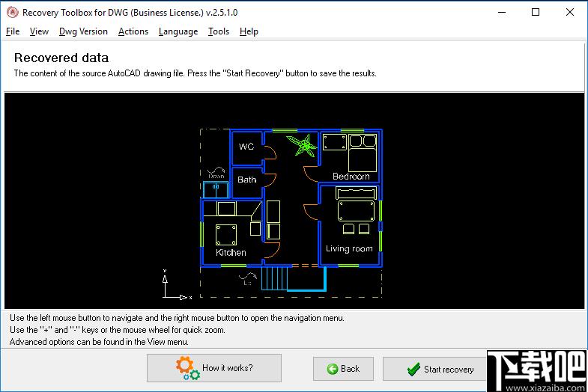Click the Start recovery button
The height and width of the screenshot is (392, 588).
tap(435, 369)
